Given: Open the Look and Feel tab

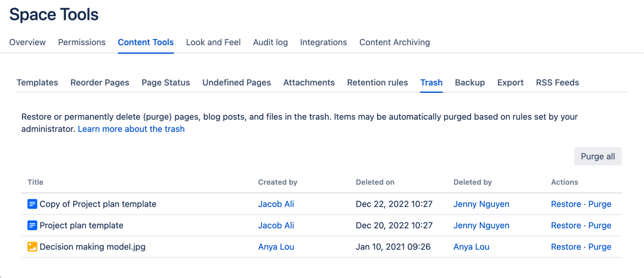Looking at the screenshot, I should (213, 42).
